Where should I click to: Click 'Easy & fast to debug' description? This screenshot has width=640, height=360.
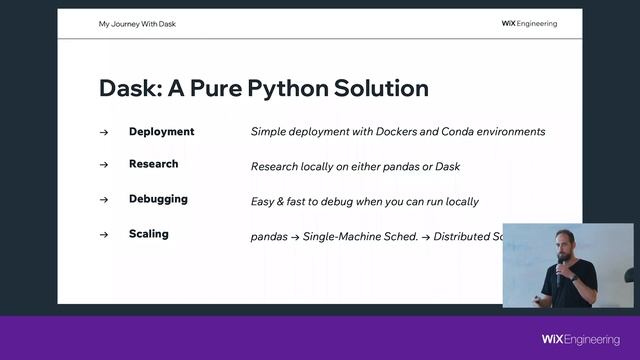[364, 202]
